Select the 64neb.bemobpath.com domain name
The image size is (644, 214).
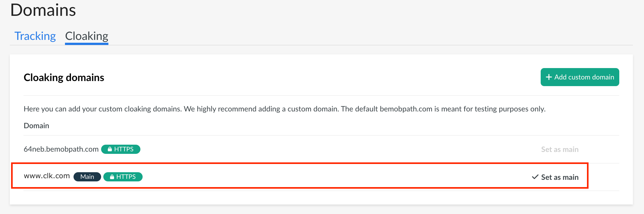pos(61,149)
